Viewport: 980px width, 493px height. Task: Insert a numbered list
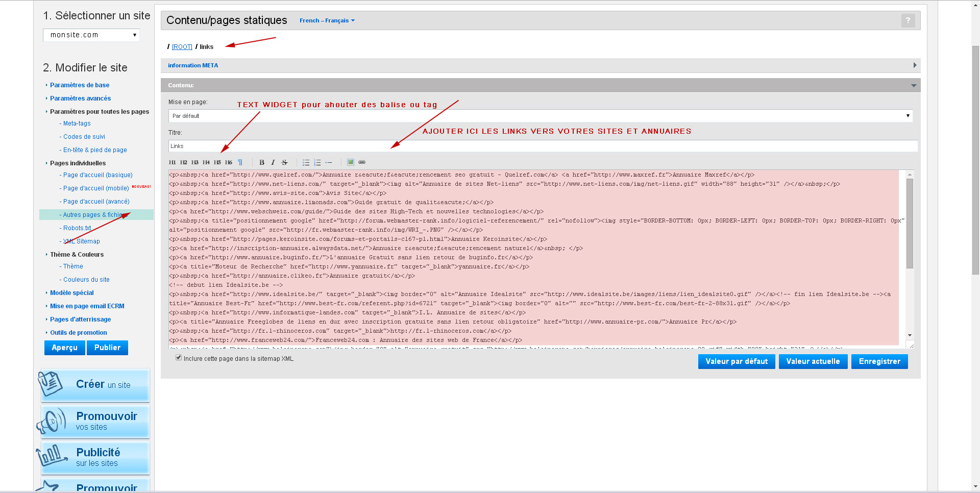317,162
